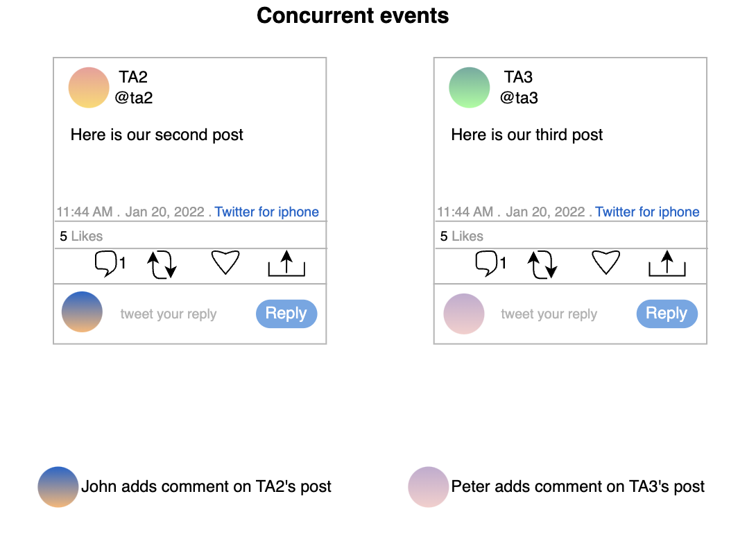Like TA2's second post with the heart icon
Image resolution: width=756 pixels, height=537 pixels.
click(225, 262)
